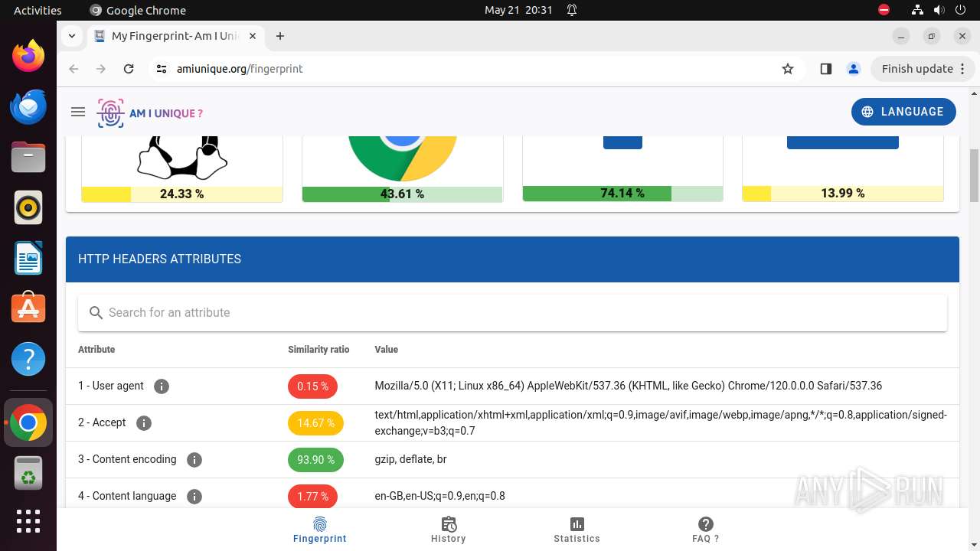
Task: Switch to the History tab
Action: 449,529
